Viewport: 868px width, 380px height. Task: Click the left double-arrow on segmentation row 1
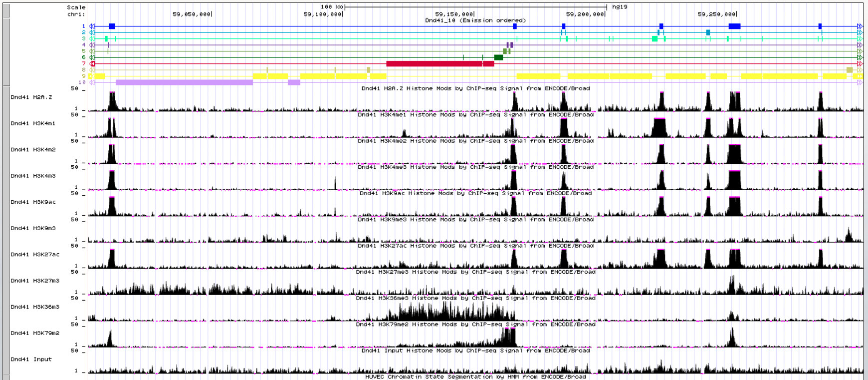tap(92, 26)
